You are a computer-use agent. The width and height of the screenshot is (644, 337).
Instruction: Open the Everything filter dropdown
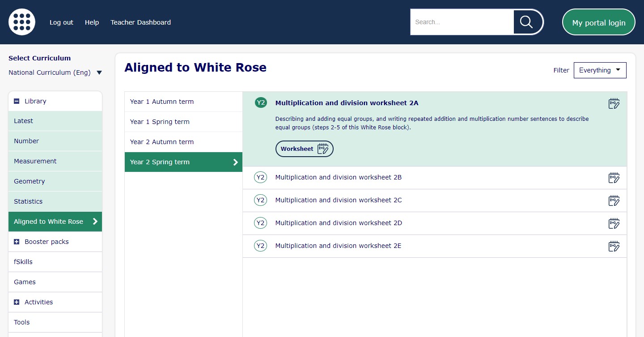click(x=600, y=70)
